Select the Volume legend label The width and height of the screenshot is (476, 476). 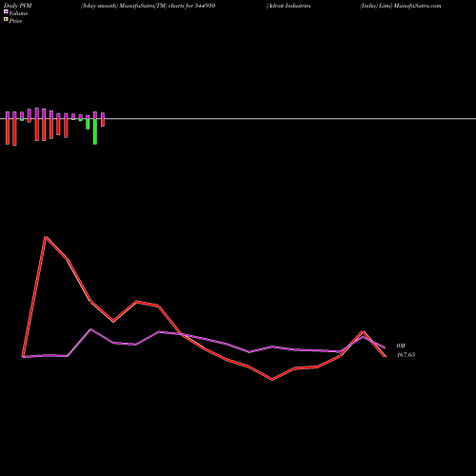pos(18,13)
